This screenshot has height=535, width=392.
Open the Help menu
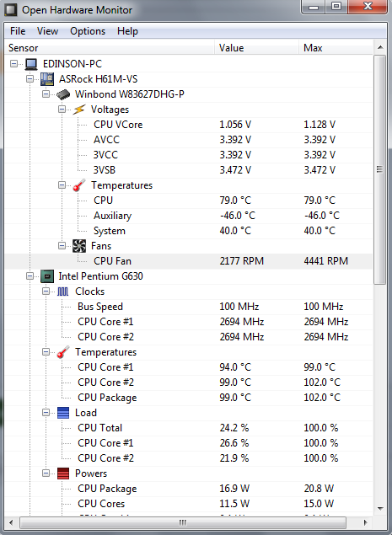click(x=127, y=31)
